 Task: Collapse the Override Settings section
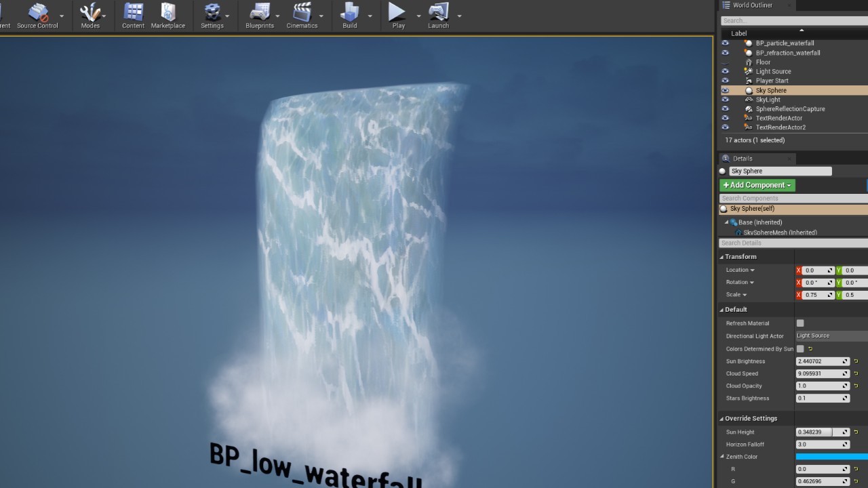coord(722,418)
